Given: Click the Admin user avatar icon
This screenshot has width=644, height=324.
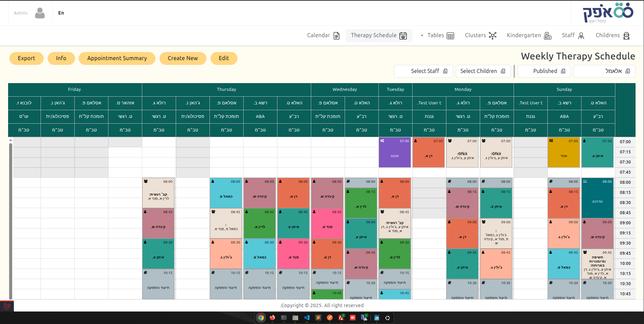Looking at the screenshot, I should tap(40, 13).
